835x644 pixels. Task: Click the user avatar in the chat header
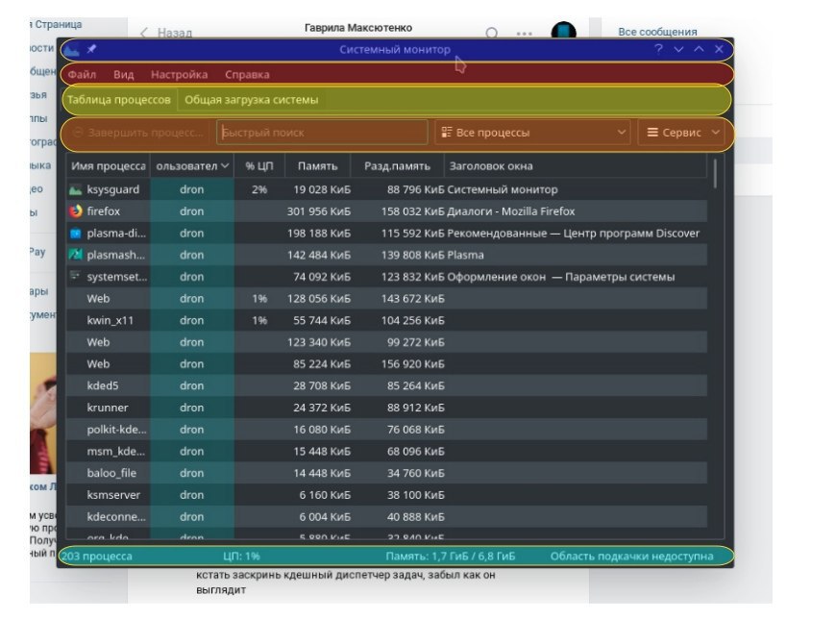pos(563,30)
